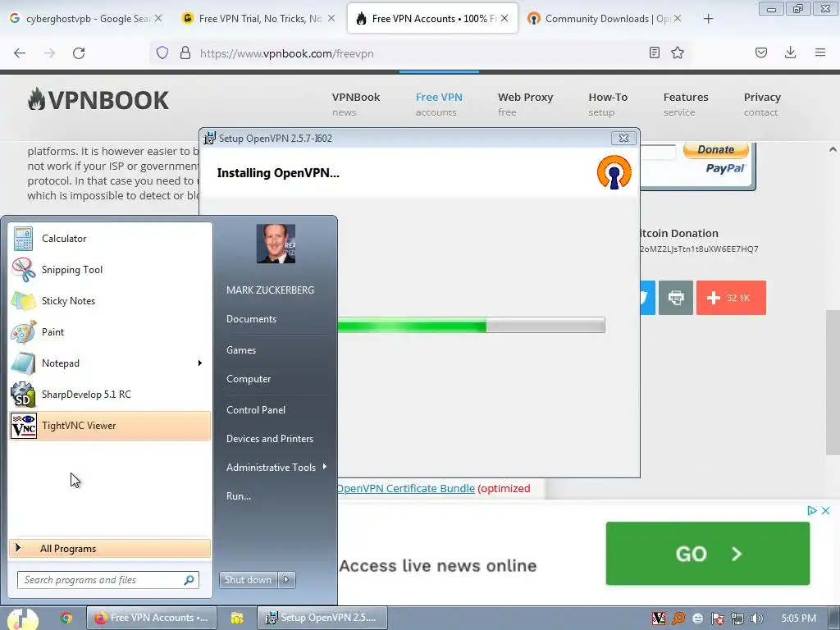Click the print share icon
This screenshot has height=630, width=840.
[x=676, y=297]
